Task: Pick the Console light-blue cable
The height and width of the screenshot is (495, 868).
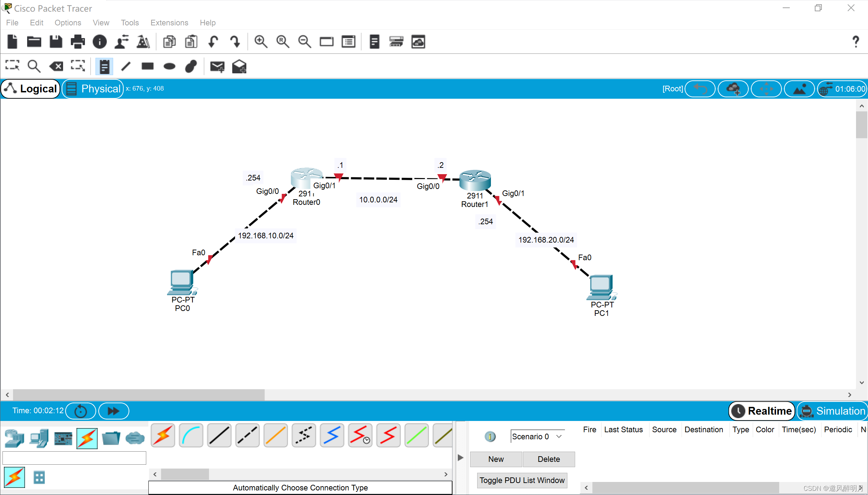Action: [x=191, y=435]
